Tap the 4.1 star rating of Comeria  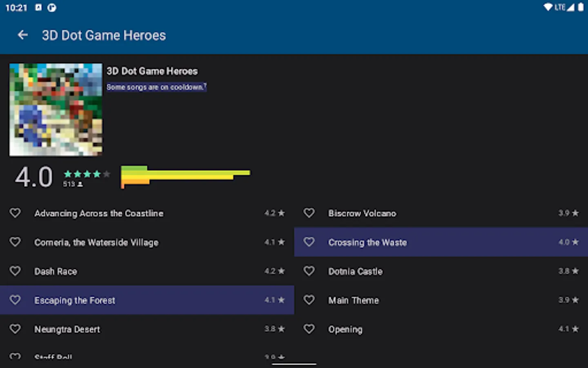click(274, 242)
